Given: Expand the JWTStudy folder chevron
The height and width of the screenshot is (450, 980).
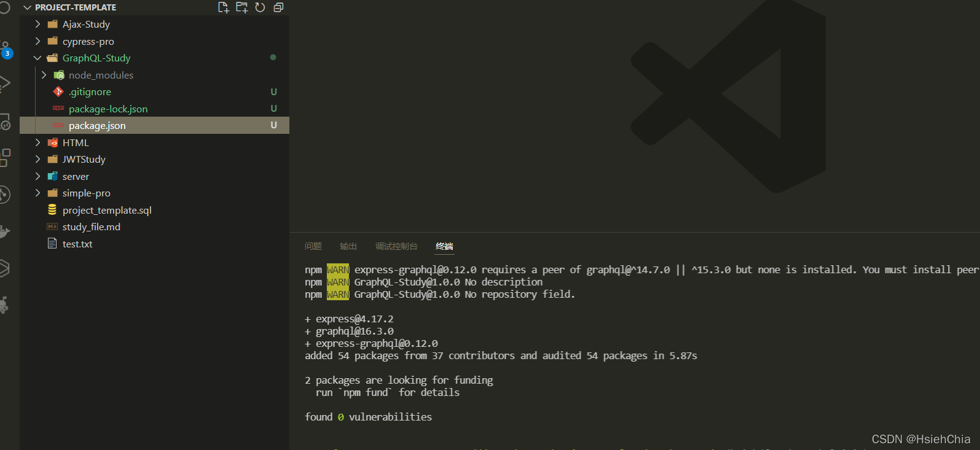Looking at the screenshot, I should tap(37, 159).
